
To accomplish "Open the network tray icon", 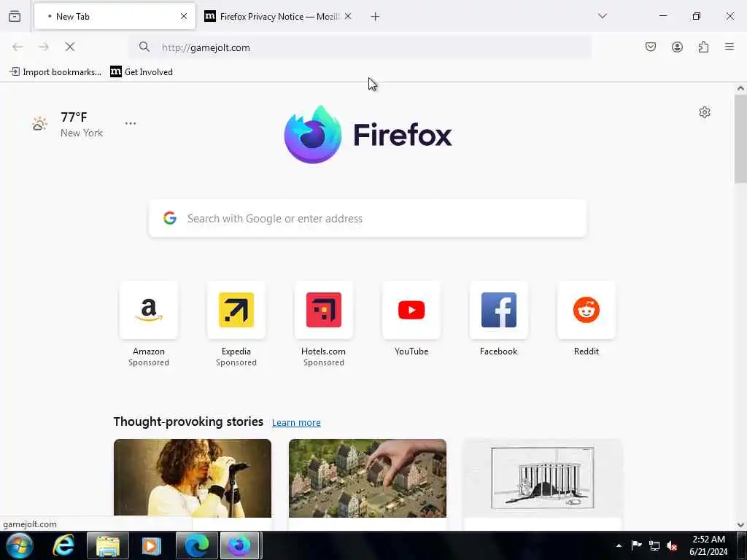I will [654, 545].
